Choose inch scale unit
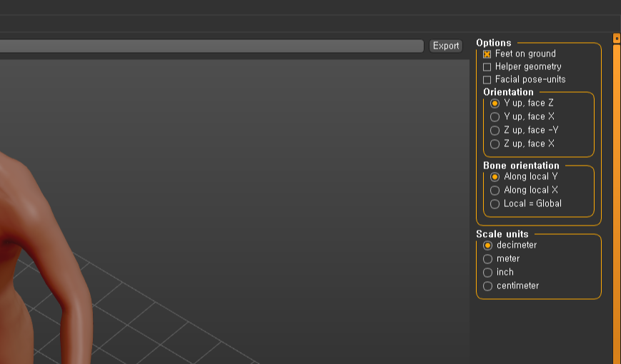Viewport: 621px width, 364px height. coord(487,272)
